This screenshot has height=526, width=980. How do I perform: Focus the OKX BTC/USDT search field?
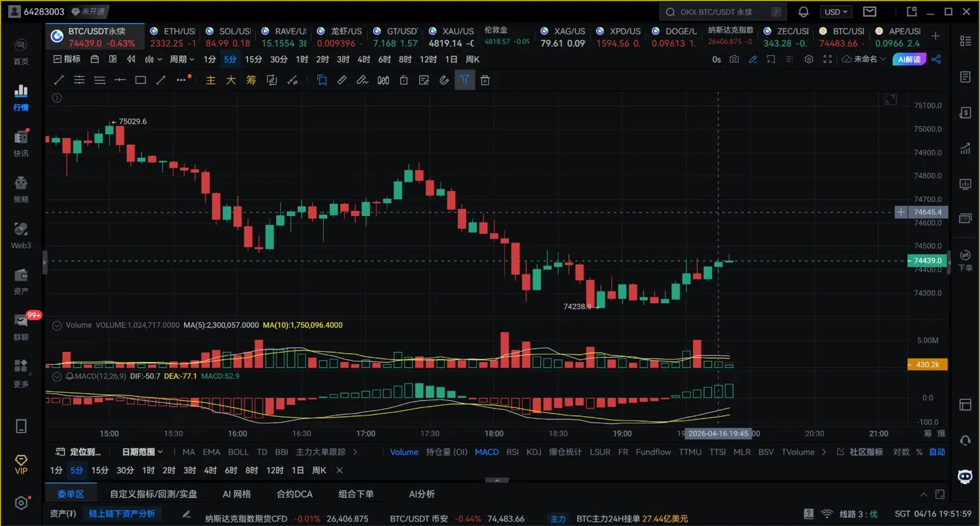724,11
